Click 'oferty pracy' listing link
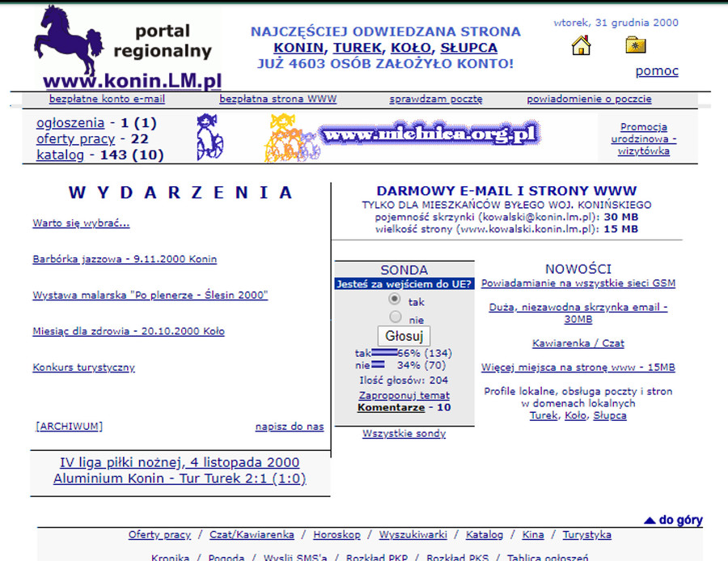This screenshot has height=561, width=728. [x=75, y=139]
